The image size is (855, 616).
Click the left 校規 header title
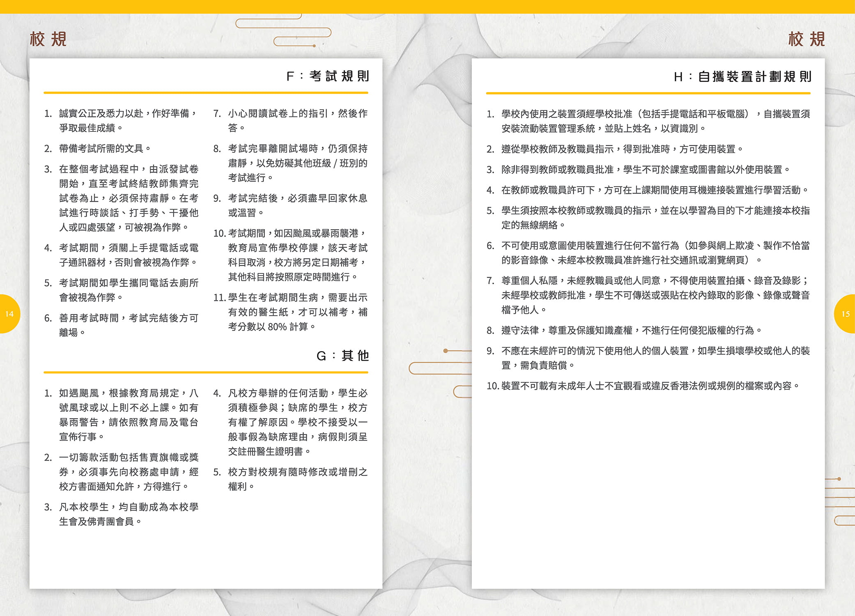pos(48,39)
